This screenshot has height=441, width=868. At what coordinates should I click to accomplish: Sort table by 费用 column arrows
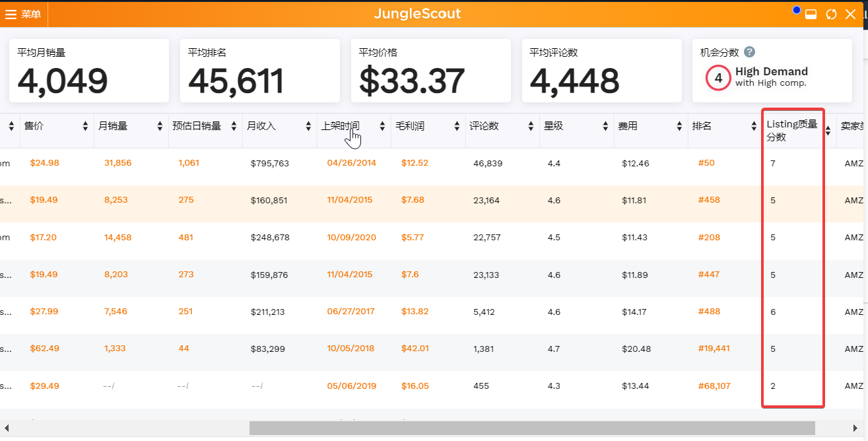[679, 126]
